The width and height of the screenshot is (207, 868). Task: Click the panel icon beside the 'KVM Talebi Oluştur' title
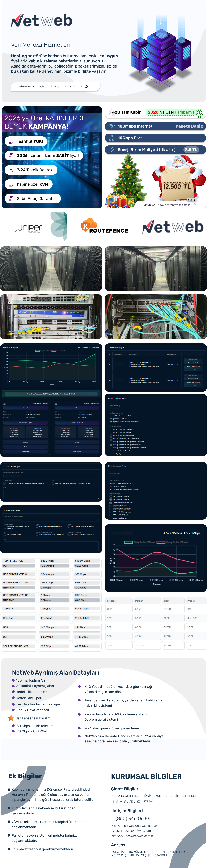(4, 467)
